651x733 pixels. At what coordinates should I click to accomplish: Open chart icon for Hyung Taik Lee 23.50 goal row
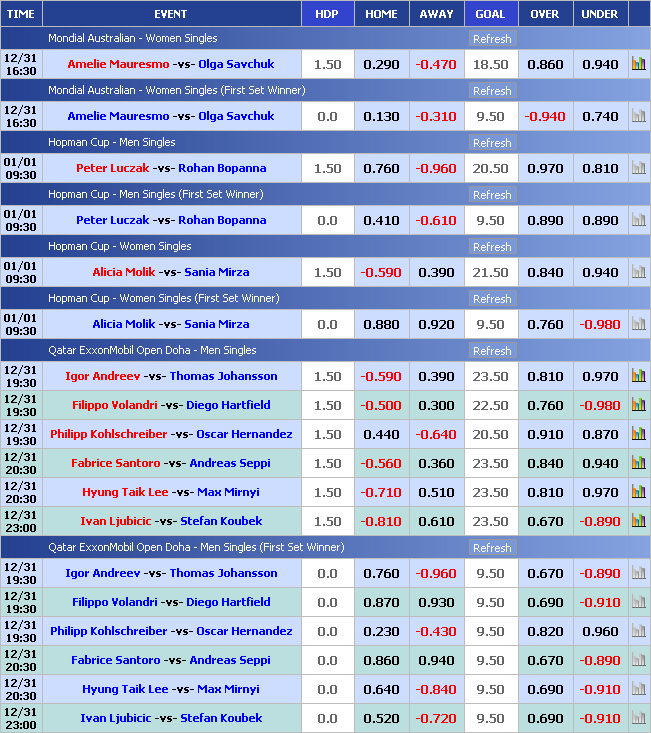coord(638,492)
